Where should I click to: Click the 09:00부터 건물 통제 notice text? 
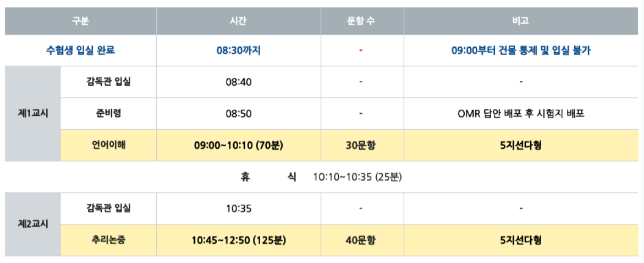[521, 51]
